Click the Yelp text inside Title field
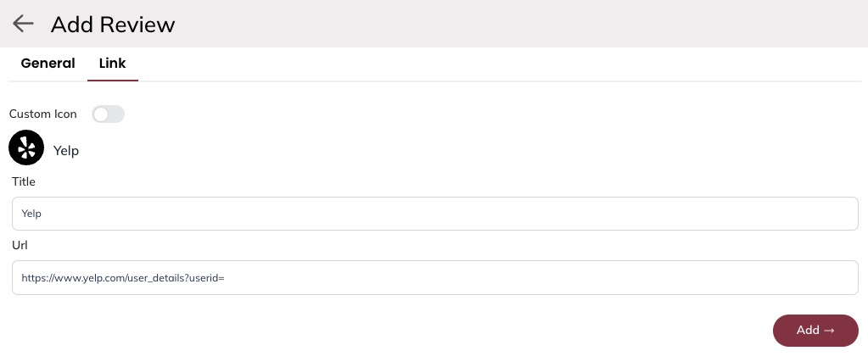Screen dimensions: 868x362 [x=31, y=214]
